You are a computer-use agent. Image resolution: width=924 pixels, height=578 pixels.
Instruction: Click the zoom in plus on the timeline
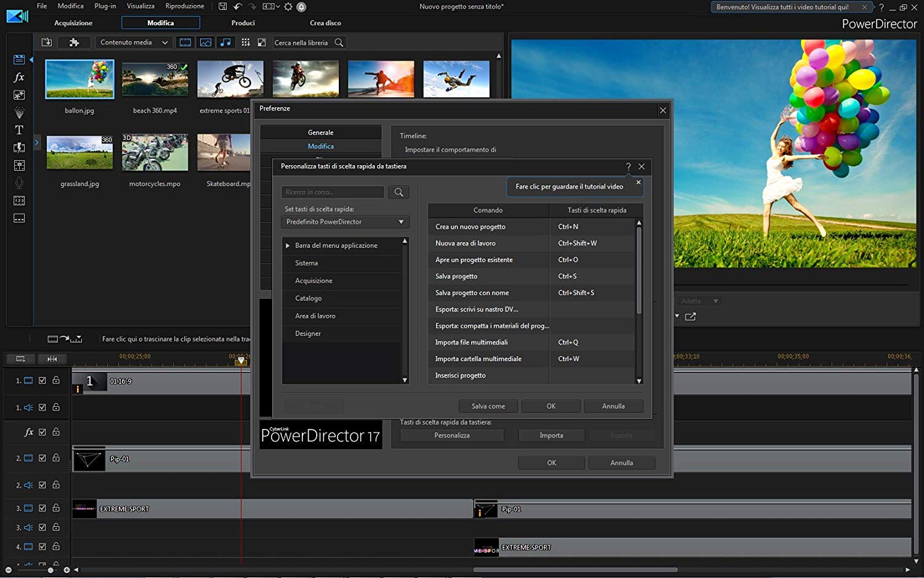67,570
